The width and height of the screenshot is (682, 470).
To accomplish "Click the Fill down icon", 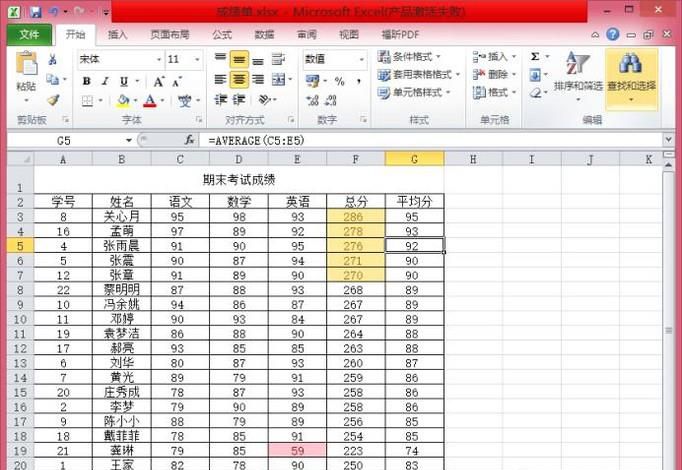I will click(535, 75).
